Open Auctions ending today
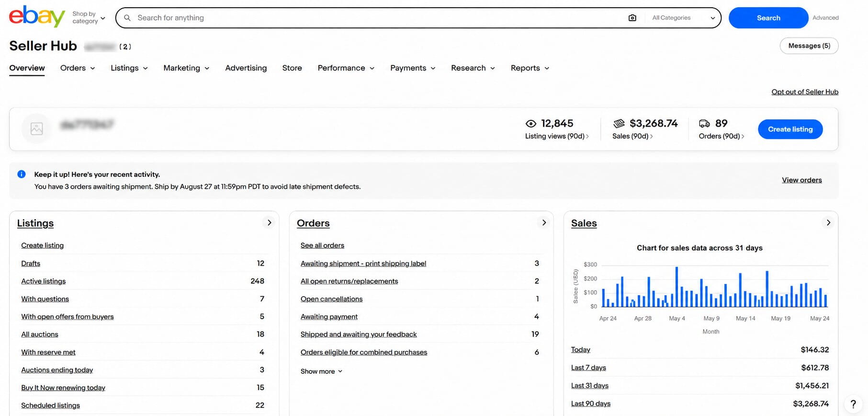 (x=57, y=370)
